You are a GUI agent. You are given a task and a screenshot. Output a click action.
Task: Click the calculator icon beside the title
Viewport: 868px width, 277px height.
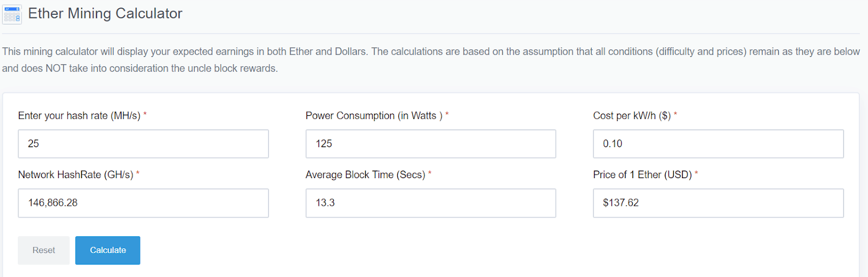12,14
